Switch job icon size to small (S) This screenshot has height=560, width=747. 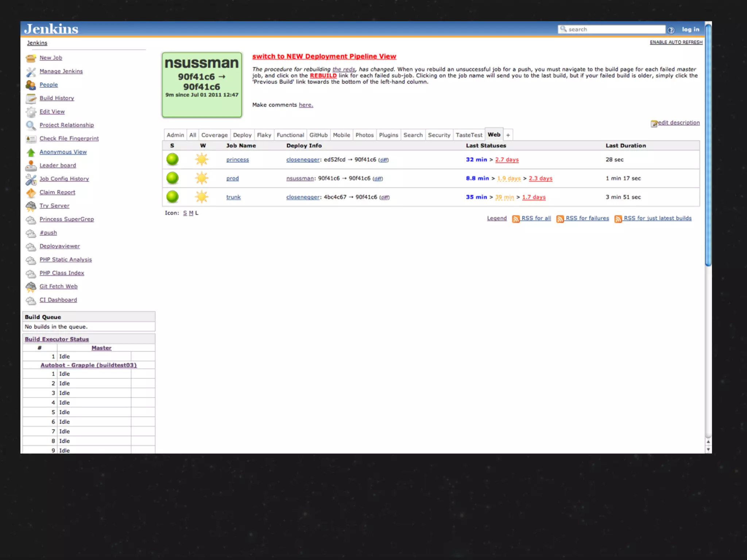pyautogui.click(x=185, y=213)
